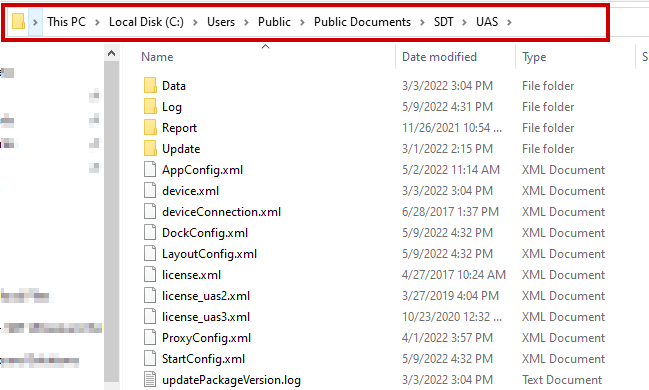Image resolution: width=649 pixels, height=390 pixels.
Task: Select the device.xml file name
Action: (190, 191)
